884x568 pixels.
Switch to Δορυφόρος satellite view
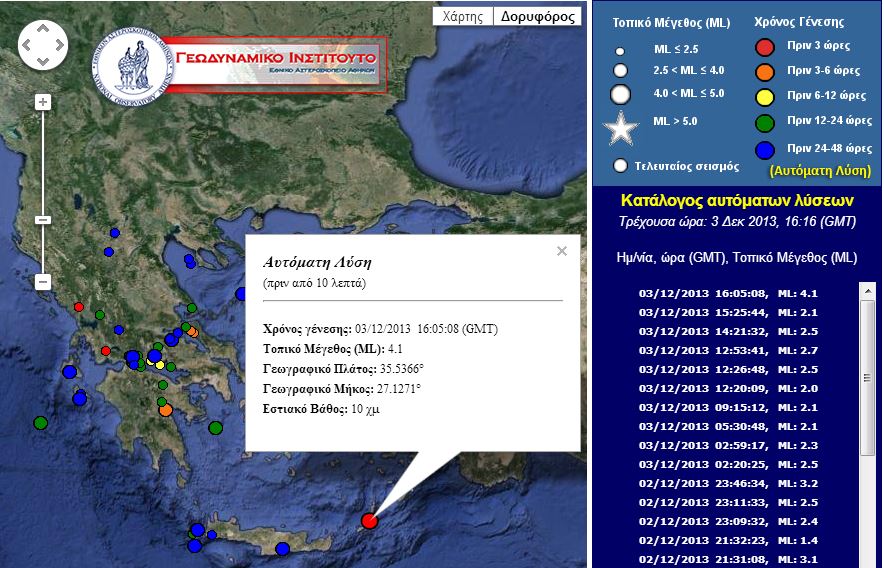click(x=538, y=16)
